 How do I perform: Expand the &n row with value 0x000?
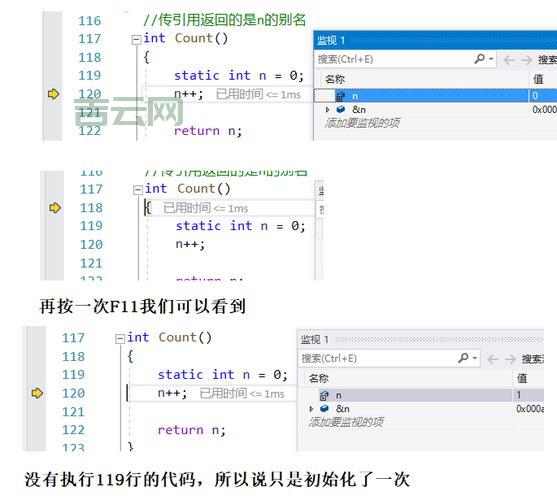coord(327,110)
